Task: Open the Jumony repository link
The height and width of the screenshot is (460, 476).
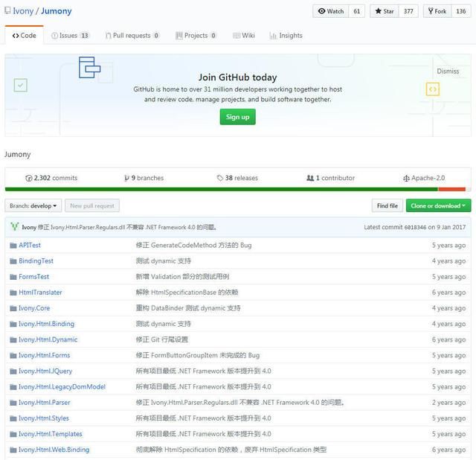Action: pos(57,11)
